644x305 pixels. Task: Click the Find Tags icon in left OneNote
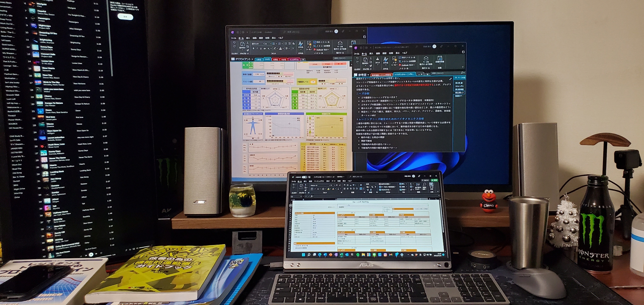[315, 46]
